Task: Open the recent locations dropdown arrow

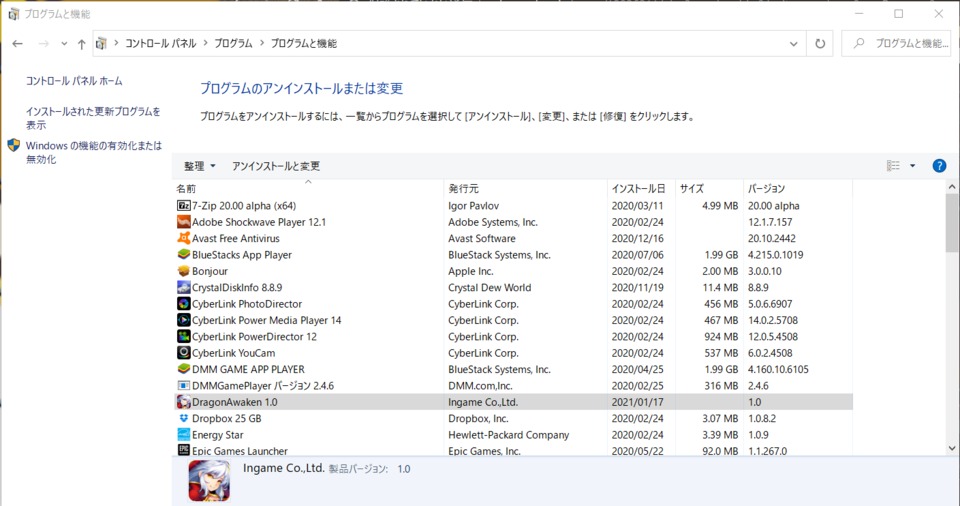Action: coord(64,43)
